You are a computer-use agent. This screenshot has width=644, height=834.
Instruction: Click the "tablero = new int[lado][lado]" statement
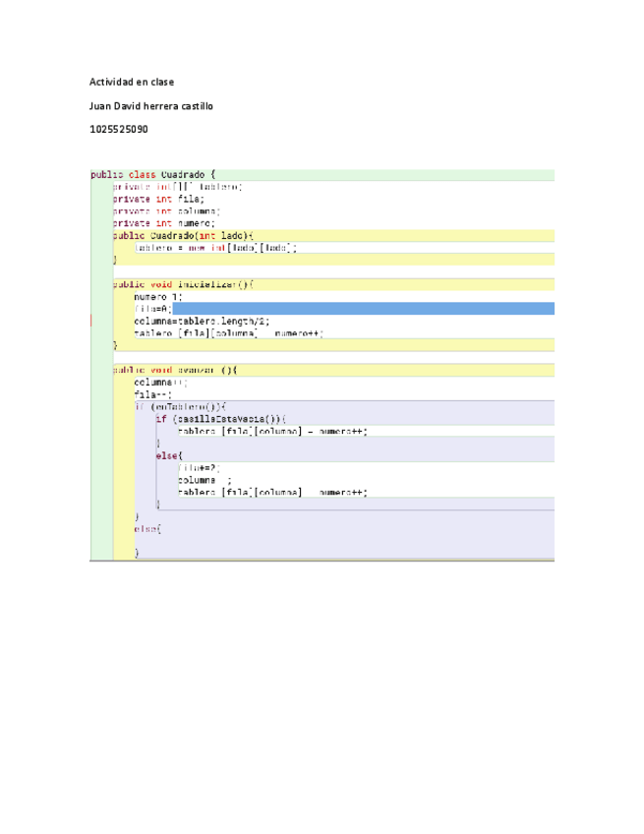pyautogui.click(x=215, y=248)
